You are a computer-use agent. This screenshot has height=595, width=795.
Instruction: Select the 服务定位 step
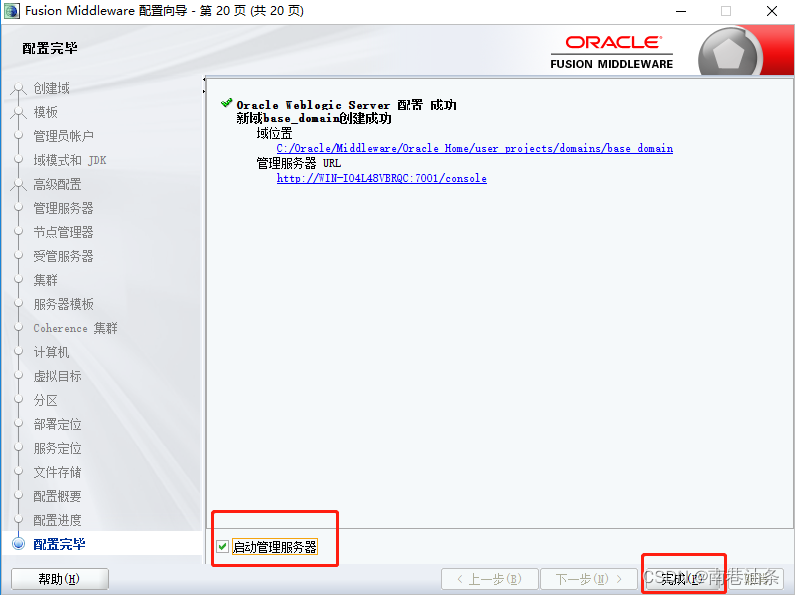pyautogui.click(x=57, y=449)
